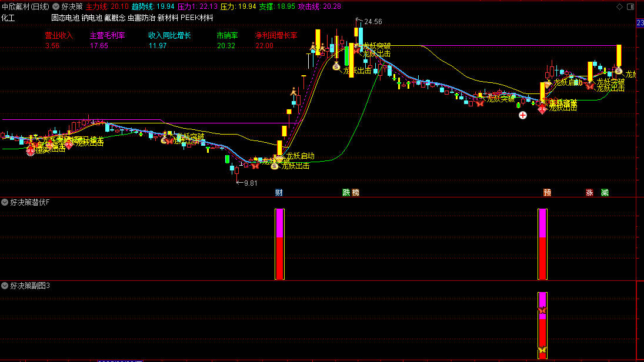This screenshot has width=644, height=362.
Task: Open the 固态电池 concept tag
Action: 65,18
